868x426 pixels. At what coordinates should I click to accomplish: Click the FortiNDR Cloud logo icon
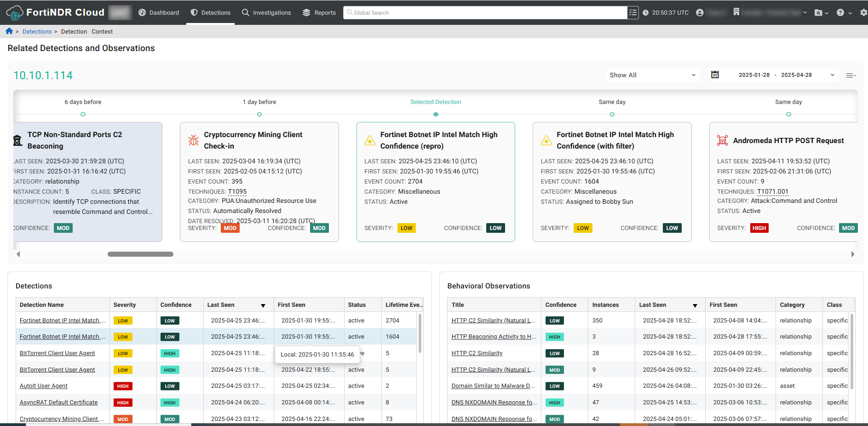(14, 12)
